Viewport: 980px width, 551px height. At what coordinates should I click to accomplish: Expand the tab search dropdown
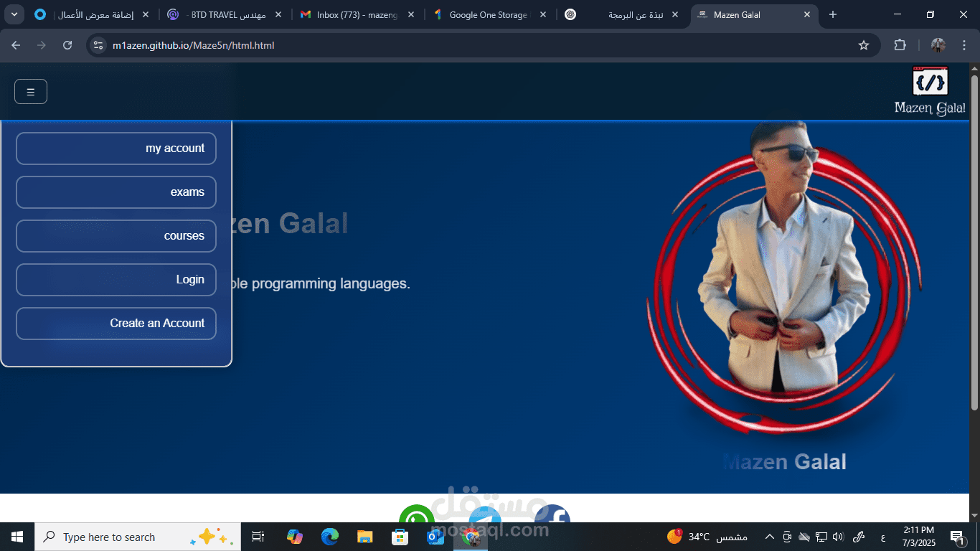click(x=14, y=14)
